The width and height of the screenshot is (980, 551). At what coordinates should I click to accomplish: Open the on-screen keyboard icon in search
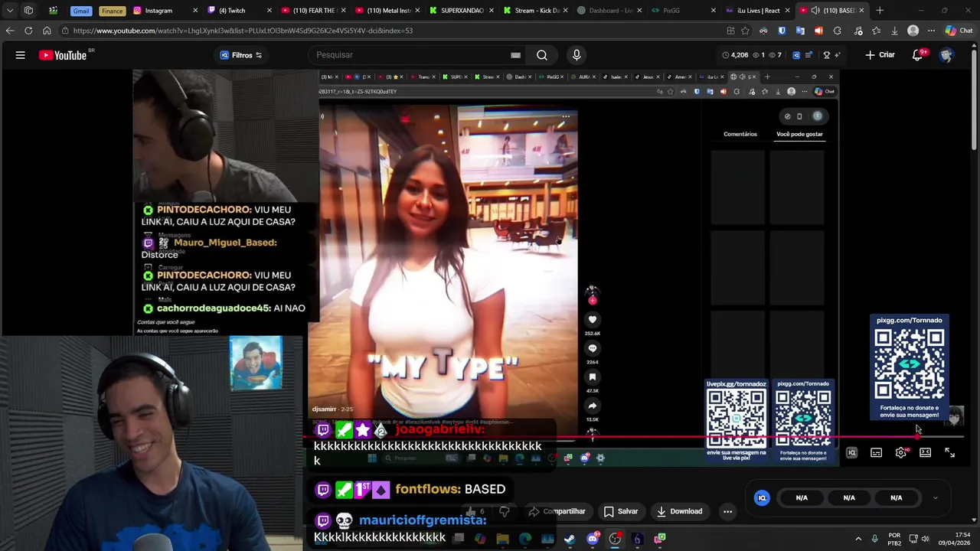515,55
